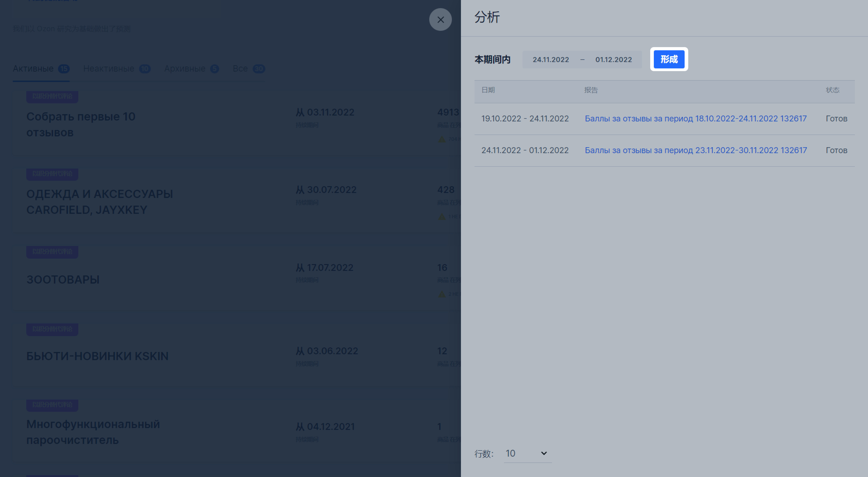Click product count 4913
The image size is (868, 477).
click(x=448, y=112)
